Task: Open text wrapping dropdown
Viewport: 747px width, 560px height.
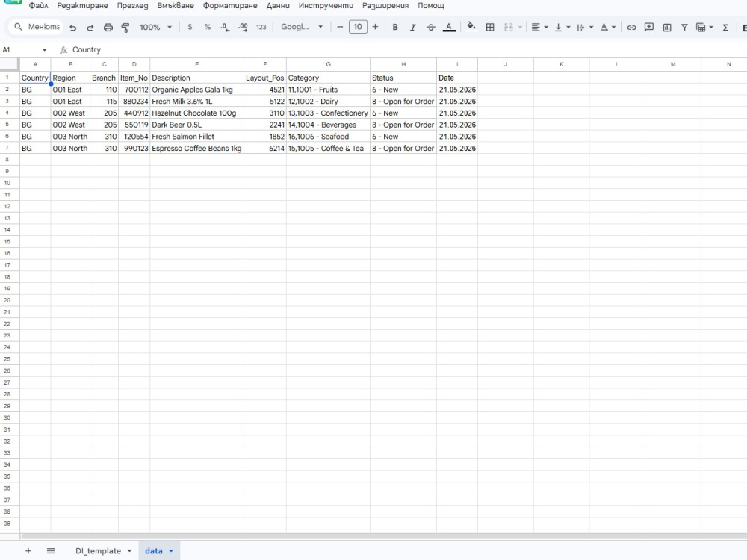Action: [x=585, y=27]
